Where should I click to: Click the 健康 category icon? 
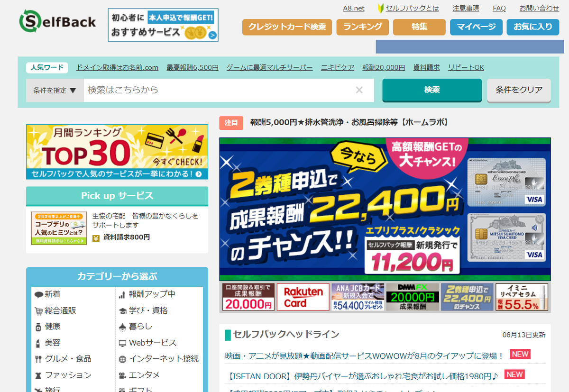[x=38, y=327]
